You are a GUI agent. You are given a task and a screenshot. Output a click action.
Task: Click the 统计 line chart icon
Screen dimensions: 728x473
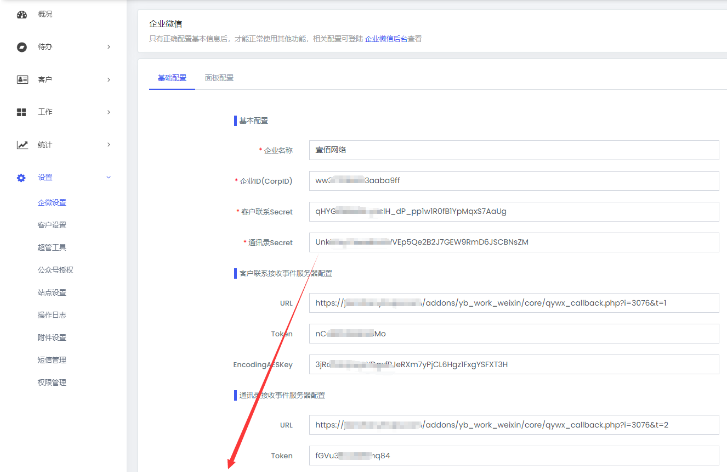[22, 144]
